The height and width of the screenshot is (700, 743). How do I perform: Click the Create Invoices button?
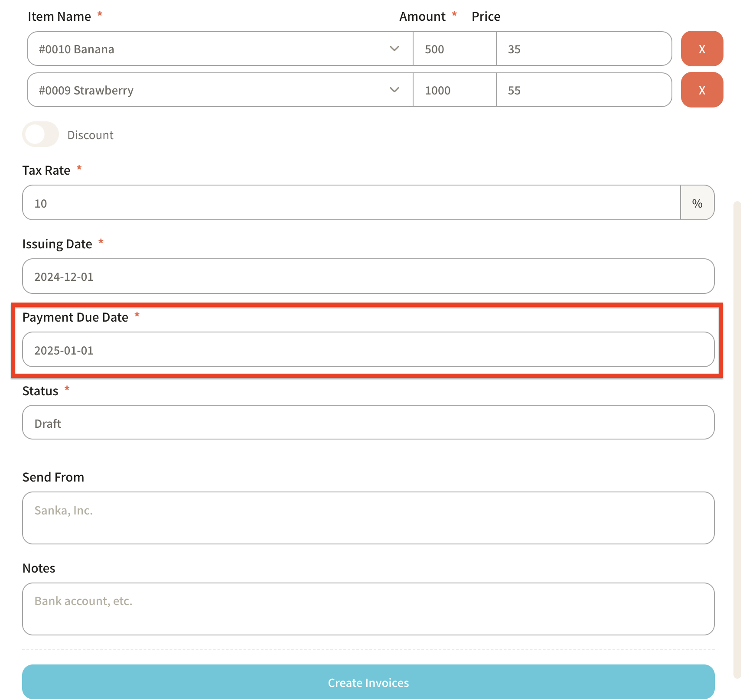368,682
